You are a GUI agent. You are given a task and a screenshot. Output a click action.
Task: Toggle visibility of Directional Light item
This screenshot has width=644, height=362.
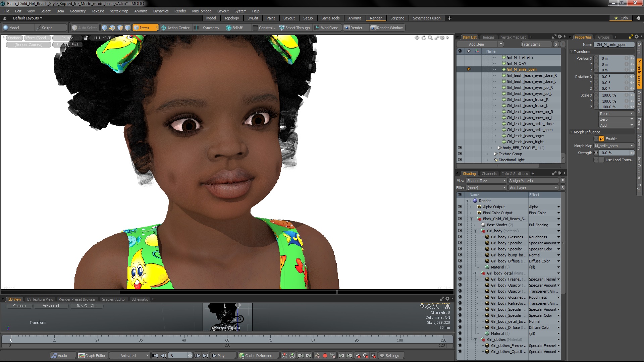pyautogui.click(x=460, y=160)
